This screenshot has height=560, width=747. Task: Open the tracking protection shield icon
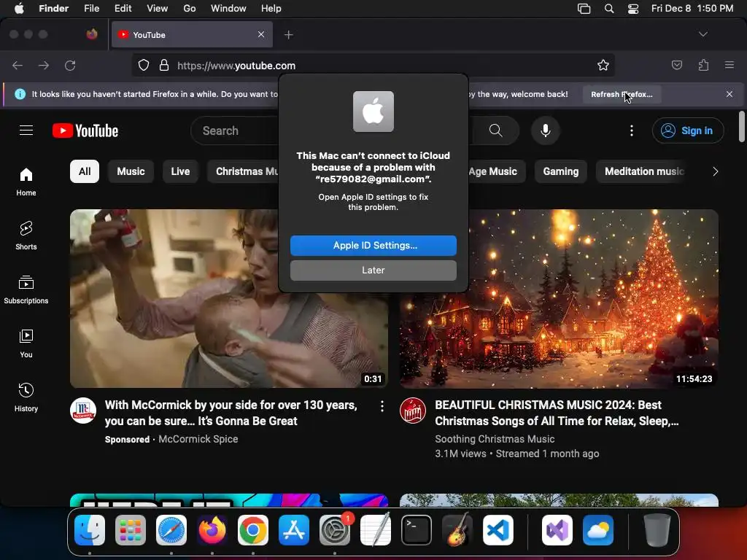(x=144, y=65)
